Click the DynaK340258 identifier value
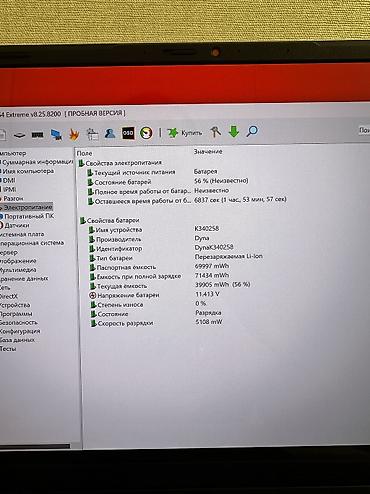The width and height of the screenshot is (370, 494). [214, 247]
